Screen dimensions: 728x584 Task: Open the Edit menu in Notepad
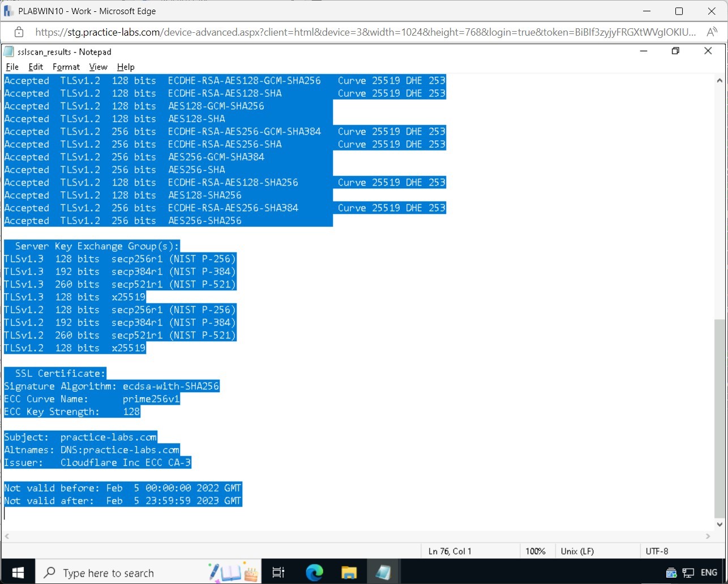[x=36, y=67]
